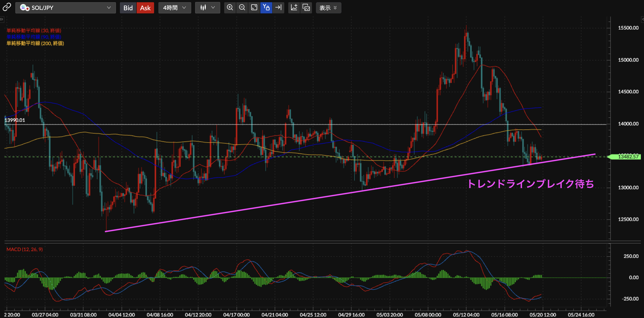644x318 pixels.
Task: Click the 05/20 12:00 time axis label
Action: (542, 315)
